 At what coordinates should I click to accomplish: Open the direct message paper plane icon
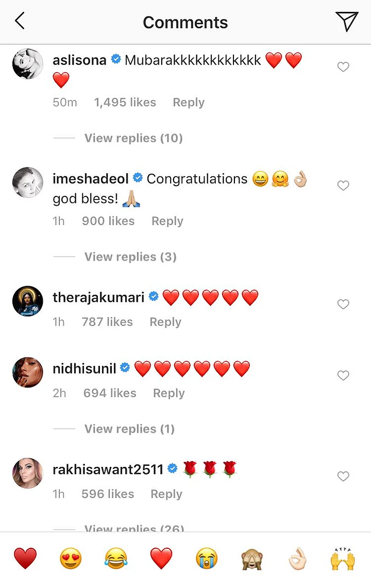tap(347, 22)
